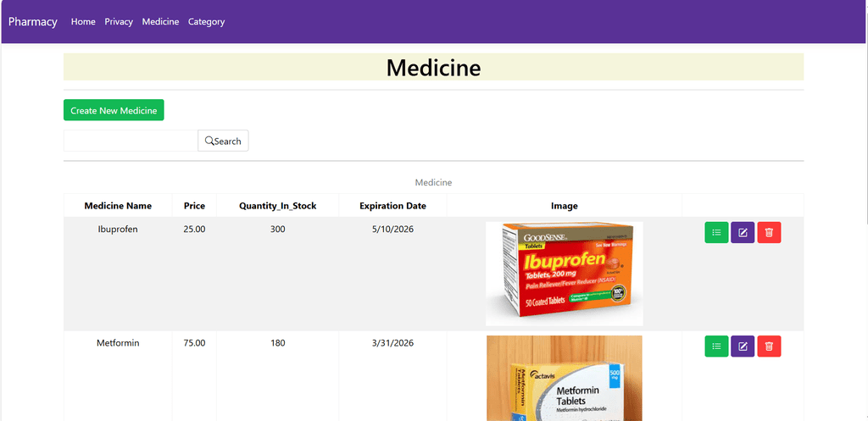Screen dimensions: 868x421
Task: Click the Quantity_In_Stock column header
Action: pos(278,206)
